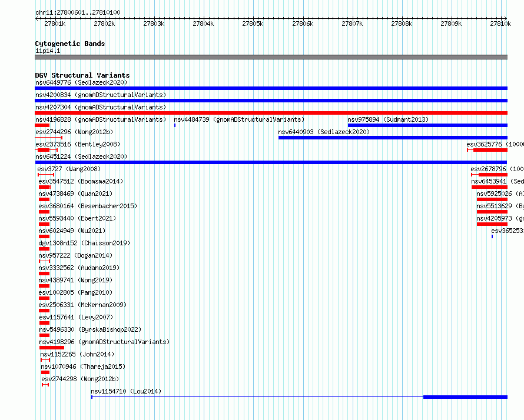Click esv1002805 (Pang2010) label
Viewport: 524px width, 420px height.
coord(75,292)
